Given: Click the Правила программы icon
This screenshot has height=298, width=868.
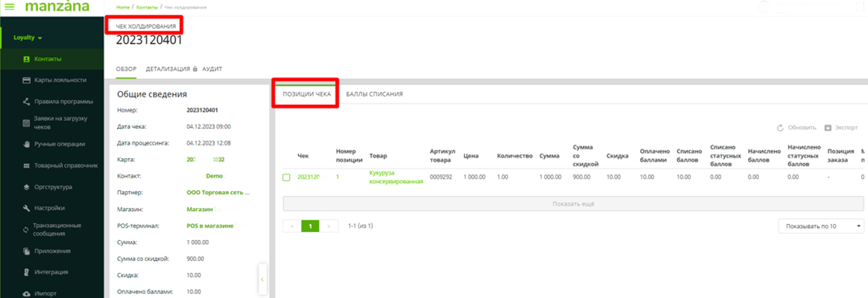Looking at the screenshot, I should click(x=26, y=102).
